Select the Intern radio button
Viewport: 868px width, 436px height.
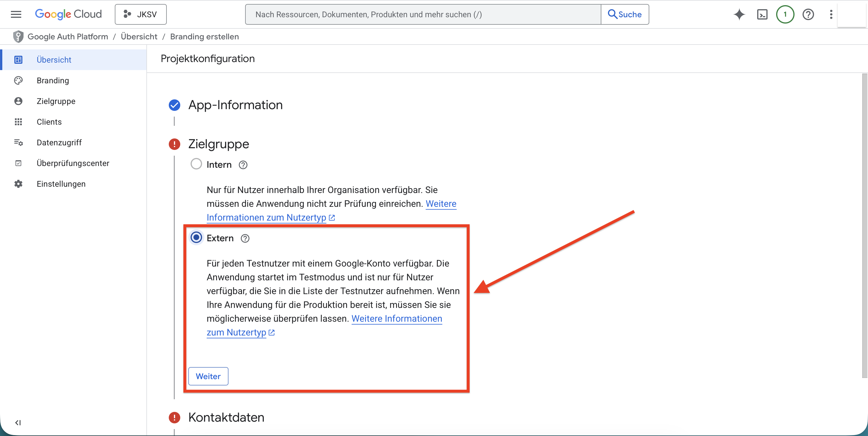tap(196, 164)
